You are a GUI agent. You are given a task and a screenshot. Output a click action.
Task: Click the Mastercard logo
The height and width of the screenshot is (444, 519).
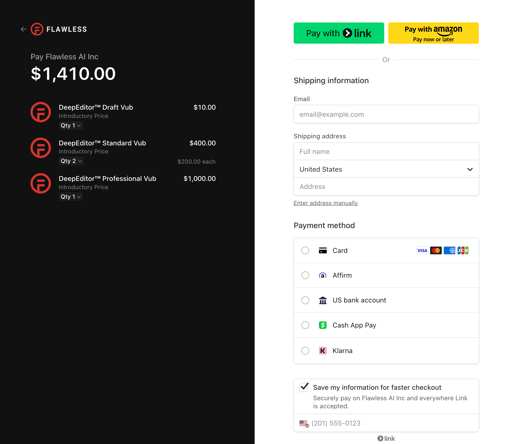(436, 250)
